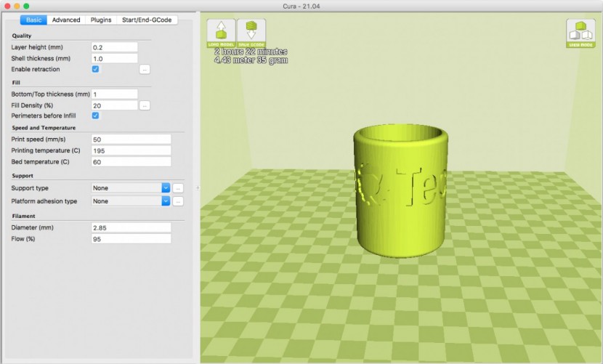Click the 'Speed and Temperature' heading
This screenshot has width=603, height=364.
[44, 128]
